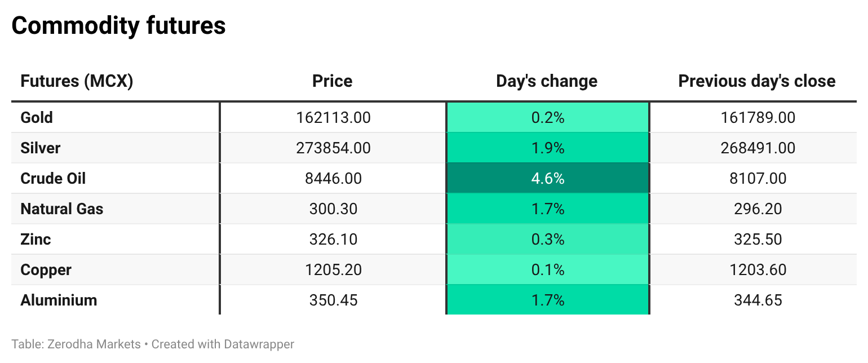This screenshot has height=363, width=868.
Task: Click Zinc's 0.3% change cell
Action: pos(547,240)
